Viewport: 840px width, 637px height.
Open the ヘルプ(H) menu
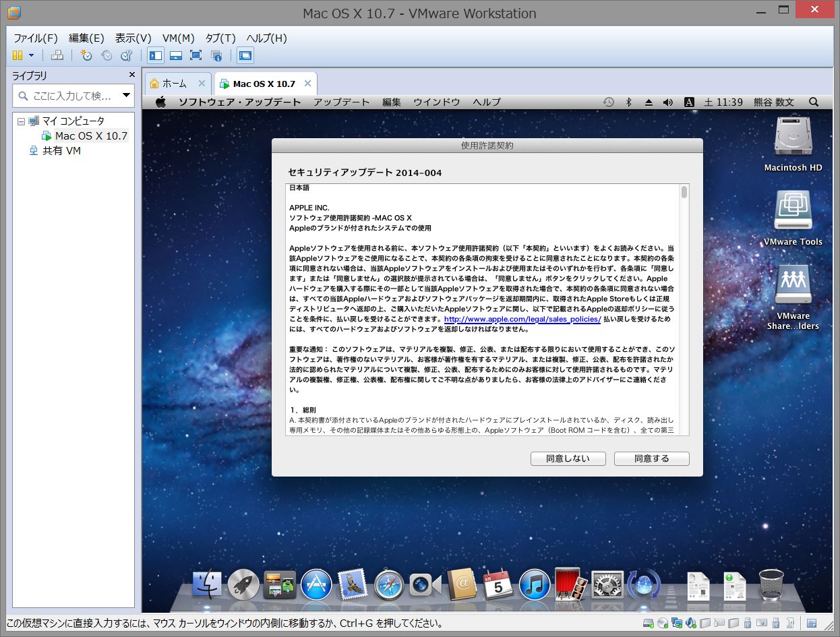tap(266, 38)
